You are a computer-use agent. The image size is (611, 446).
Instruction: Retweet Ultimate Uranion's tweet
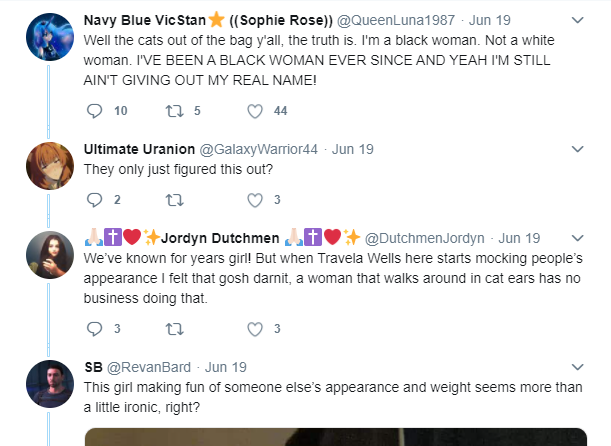click(x=175, y=200)
